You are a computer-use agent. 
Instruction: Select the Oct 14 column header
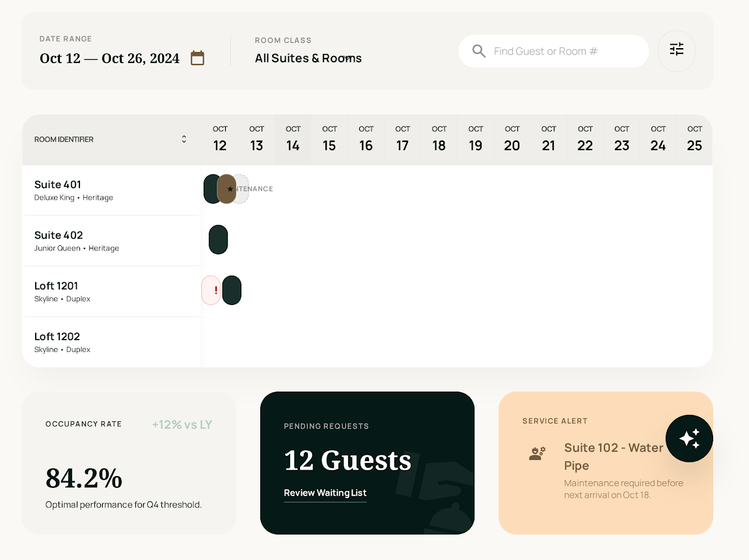coord(293,139)
